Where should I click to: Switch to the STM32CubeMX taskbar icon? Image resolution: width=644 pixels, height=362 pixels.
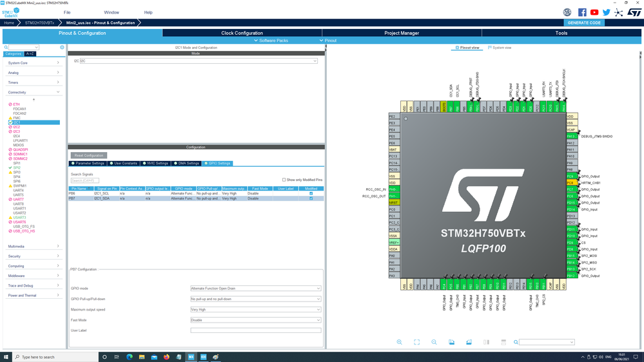191,357
